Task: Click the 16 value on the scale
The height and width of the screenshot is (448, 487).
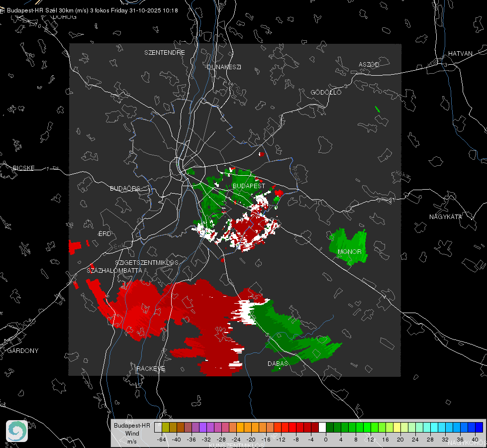Action: (x=386, y=440)
